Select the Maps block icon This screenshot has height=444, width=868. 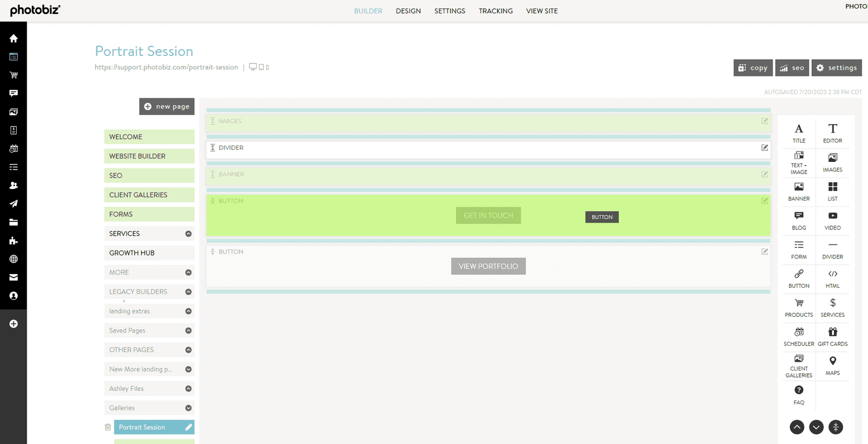[832, 366]
